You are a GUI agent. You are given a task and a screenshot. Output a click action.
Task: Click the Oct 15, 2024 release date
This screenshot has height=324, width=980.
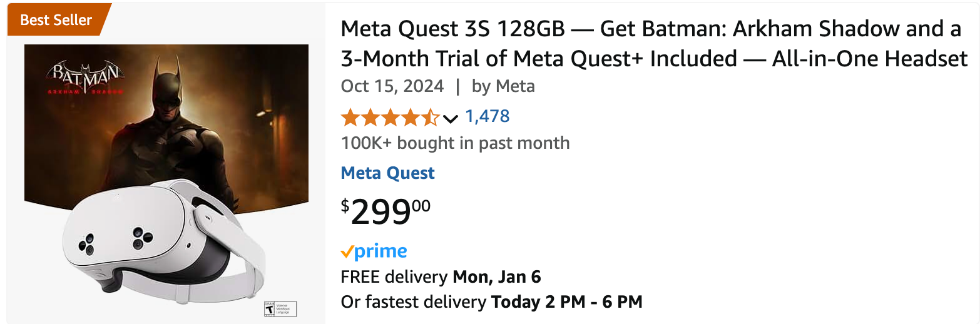pyautogui.click(x=392, y=86)
